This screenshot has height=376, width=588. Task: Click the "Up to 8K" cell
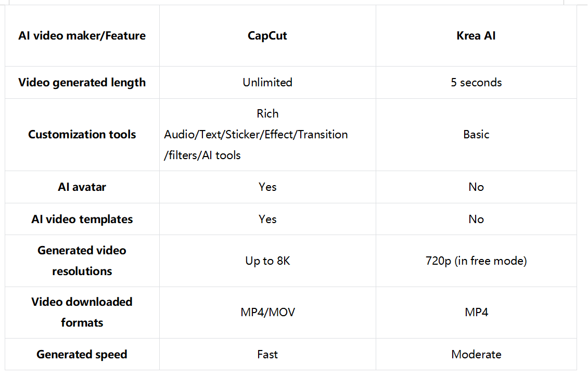(x=267, y=261)
